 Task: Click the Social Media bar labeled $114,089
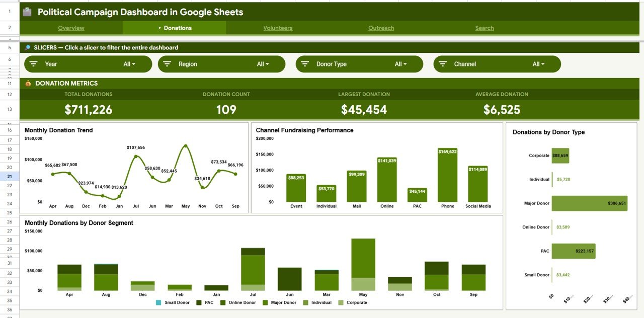pyautogui.click(x=477, y=184)
